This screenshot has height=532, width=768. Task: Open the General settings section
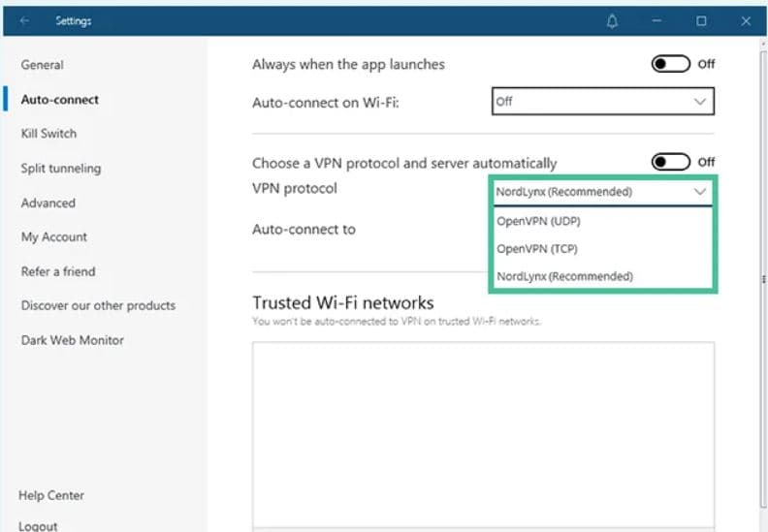pyautogui.click(x=42, y=65)
